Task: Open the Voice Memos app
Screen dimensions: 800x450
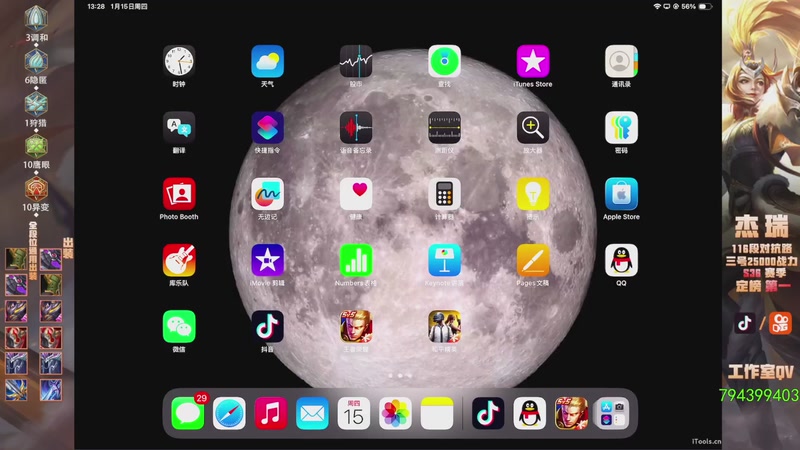Action: click(x=356, y=128)
